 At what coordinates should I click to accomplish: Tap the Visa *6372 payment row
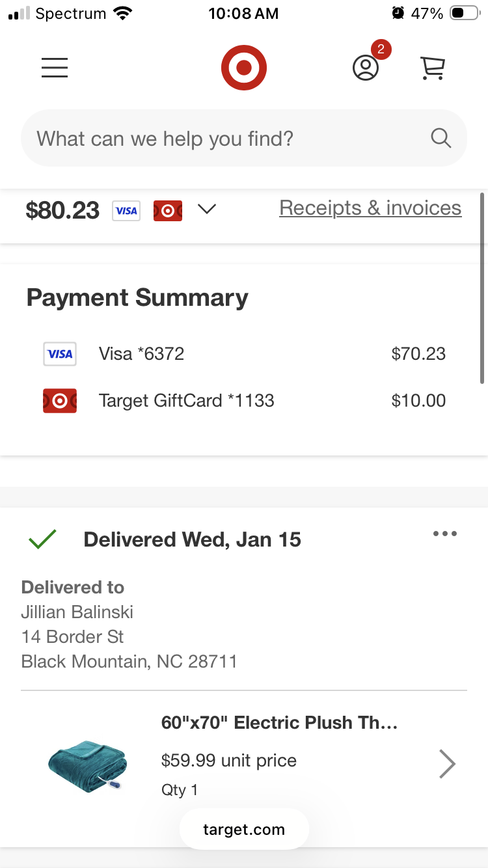coord(244,354)
